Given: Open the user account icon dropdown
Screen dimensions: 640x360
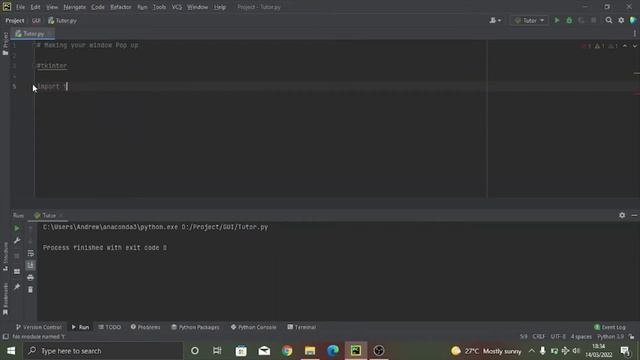Looking at the screenshot, I should point(495,20).
